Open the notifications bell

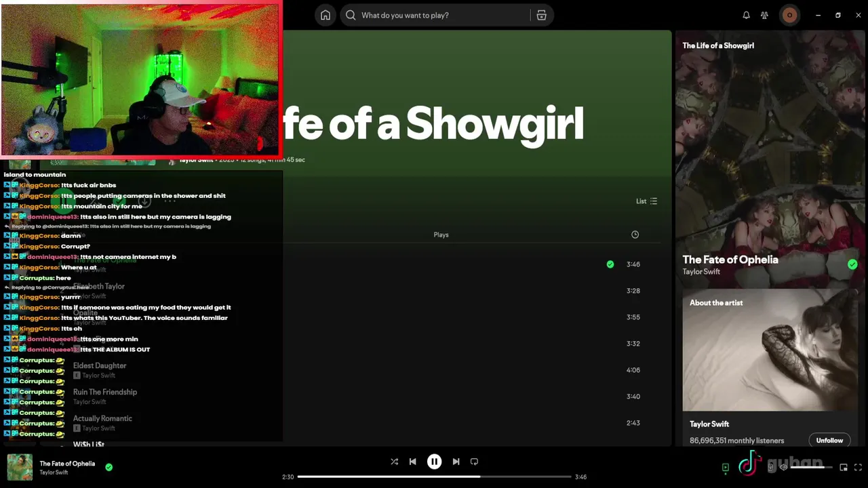[746, 15]
